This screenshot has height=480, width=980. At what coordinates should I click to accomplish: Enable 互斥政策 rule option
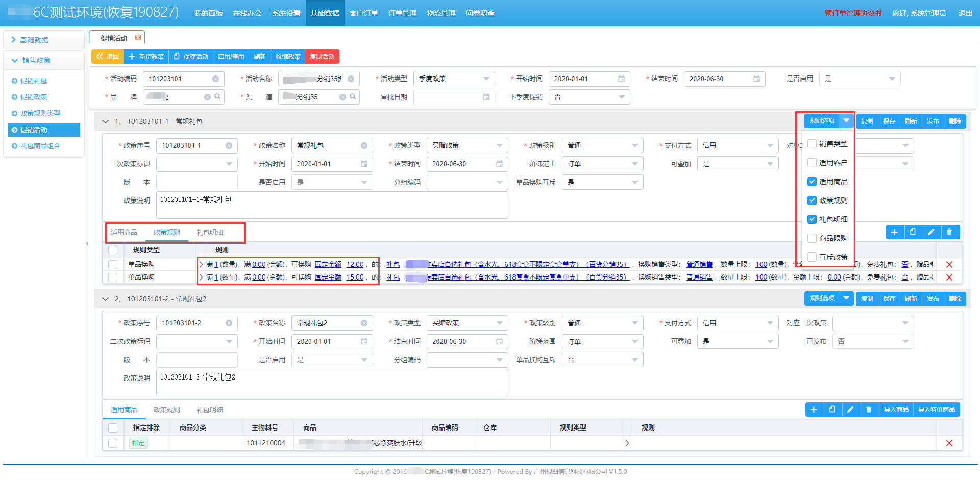(x=812, y=257)
